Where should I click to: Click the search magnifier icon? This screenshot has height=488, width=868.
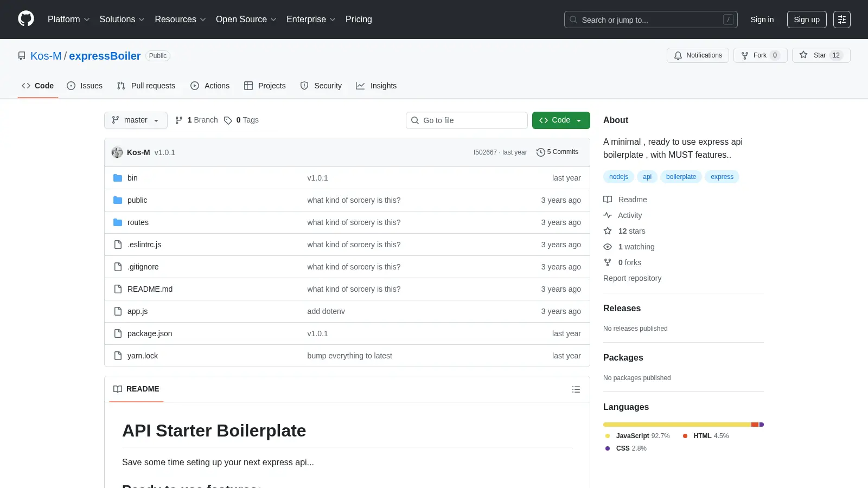click(x=573, y=20)
